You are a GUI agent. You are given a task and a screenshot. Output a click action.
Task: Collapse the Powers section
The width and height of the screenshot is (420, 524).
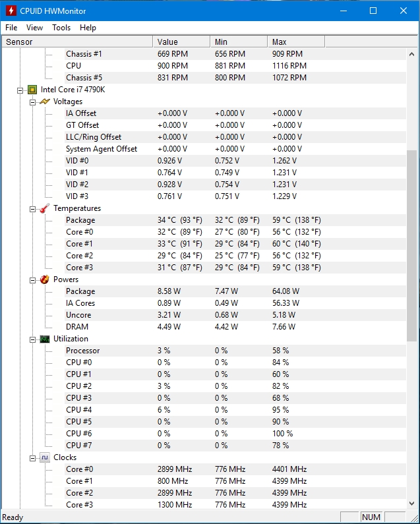(x=32, y=280)
